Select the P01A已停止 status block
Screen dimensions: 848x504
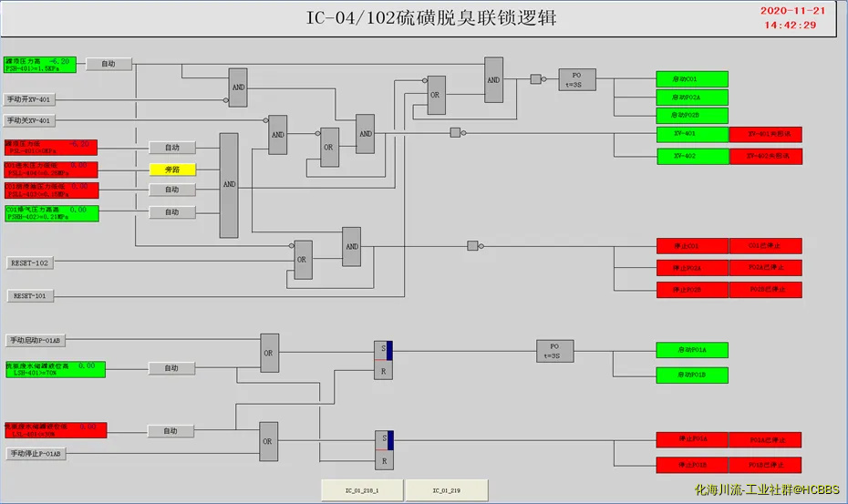[765, 439]
